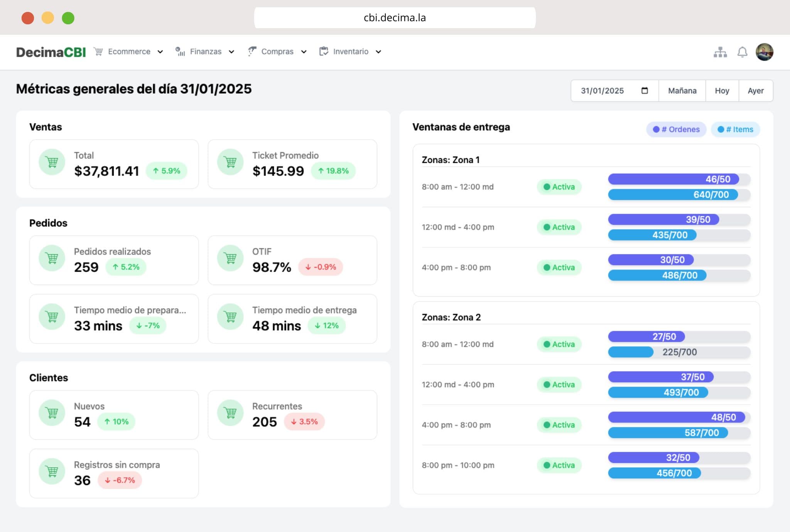Screen dimensions: 790x532
Task: Toggle the # Ordenes legend filter
Action: [676, 130]
